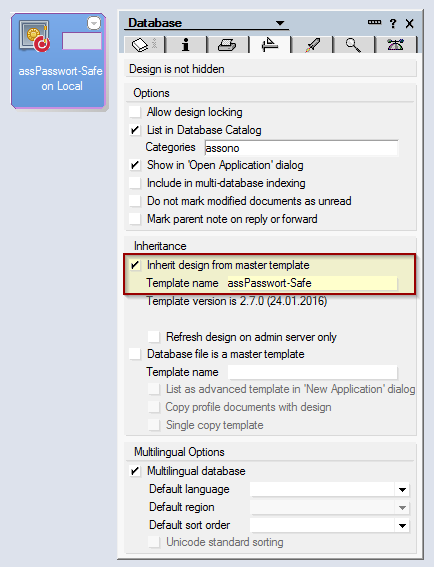Click the inherited Template name field assPasswort-Safe

click(312, 283)
